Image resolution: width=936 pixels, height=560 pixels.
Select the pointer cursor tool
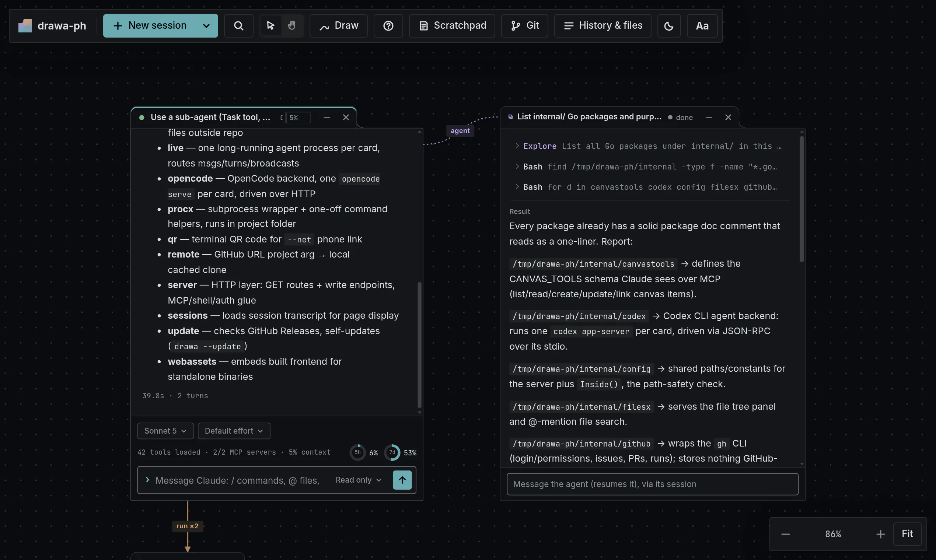(x=270, y=26)
